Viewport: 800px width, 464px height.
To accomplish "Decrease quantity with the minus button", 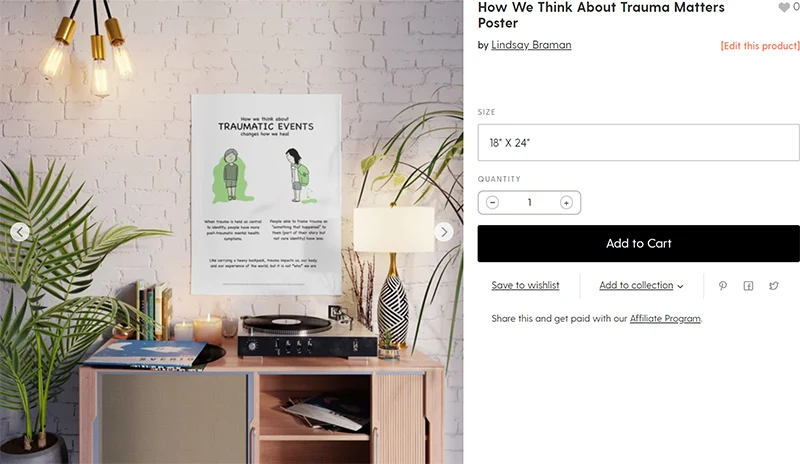I will click(492, 203).
